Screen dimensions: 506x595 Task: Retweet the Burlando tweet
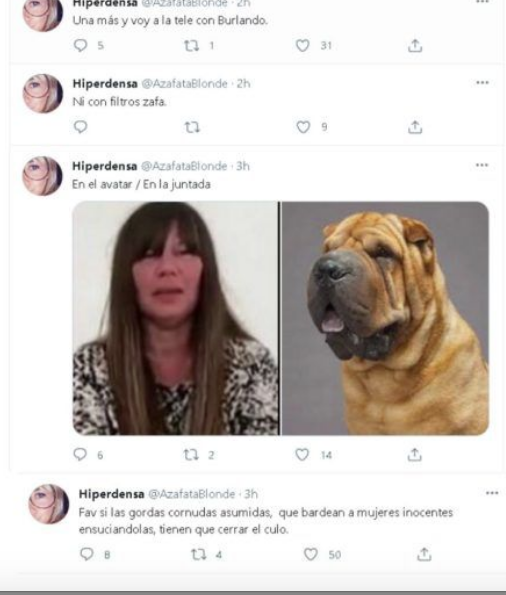point(191,46)
